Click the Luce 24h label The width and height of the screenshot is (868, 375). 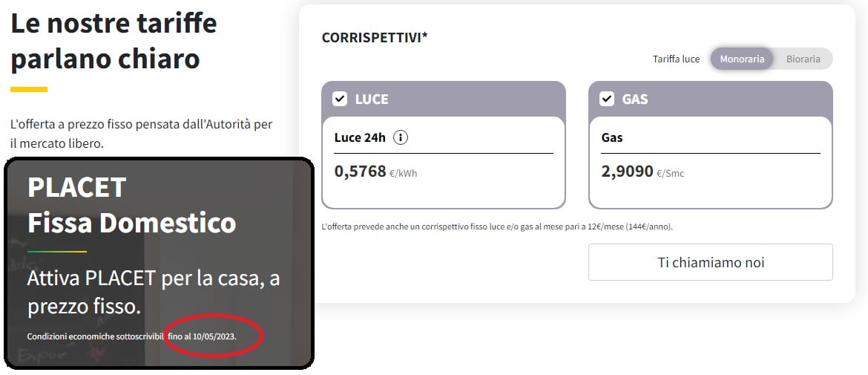click(360, 137)
